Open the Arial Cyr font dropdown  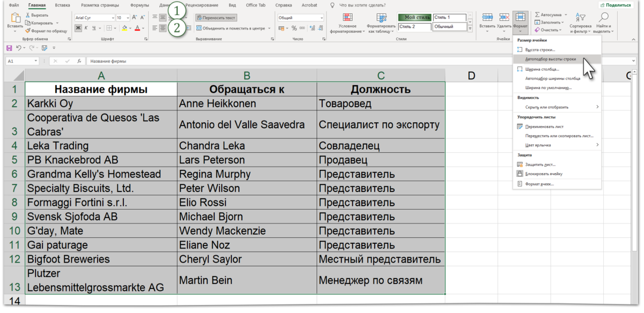tap(94, 18)
